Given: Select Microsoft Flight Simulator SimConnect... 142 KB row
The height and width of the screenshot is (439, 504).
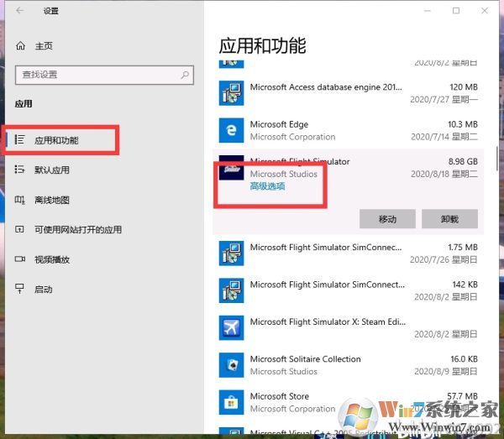Looking at the screenshot, I should point(348,290).
